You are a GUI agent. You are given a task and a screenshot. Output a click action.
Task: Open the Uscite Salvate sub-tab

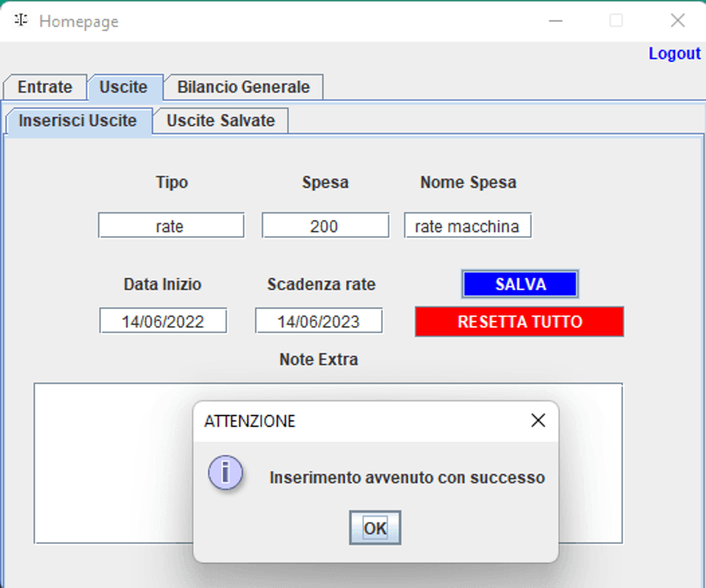click(221, 121)
